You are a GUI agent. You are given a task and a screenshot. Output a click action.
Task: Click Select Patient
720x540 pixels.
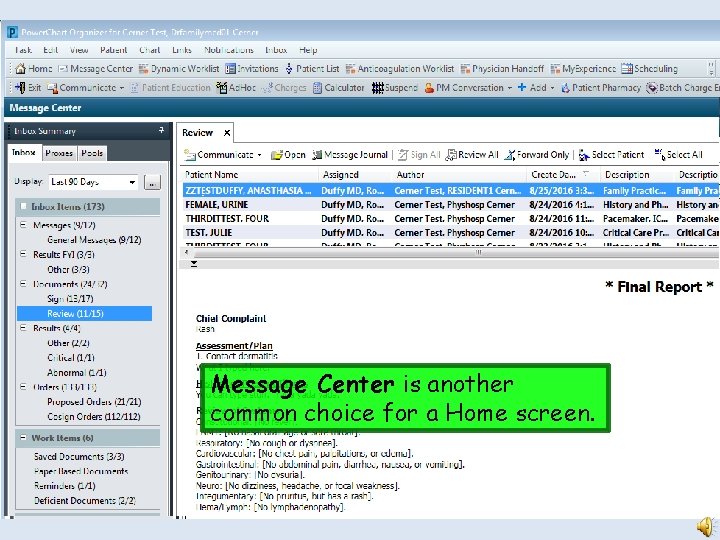click(x=611, y=155)
